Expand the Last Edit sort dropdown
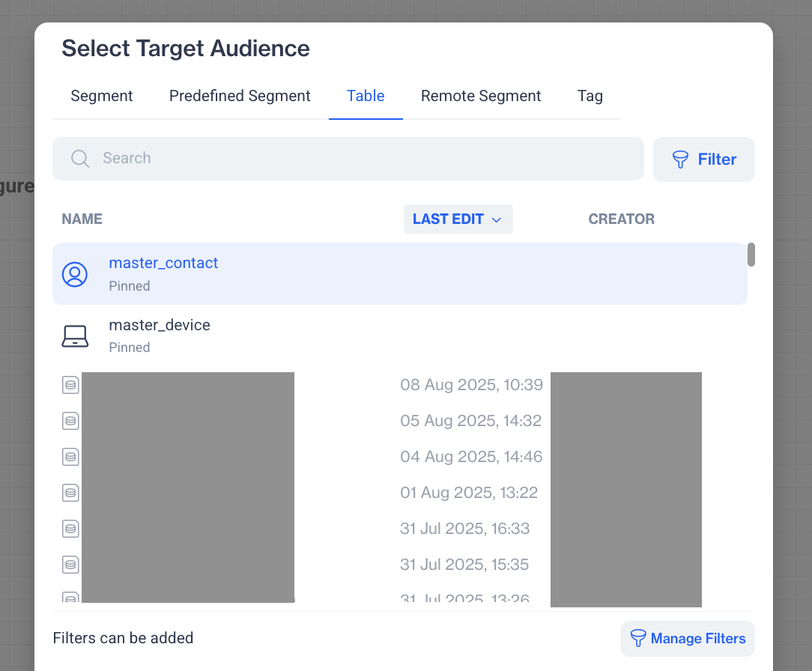The width and height of the screenshot is (812, 671). point(458,219)
